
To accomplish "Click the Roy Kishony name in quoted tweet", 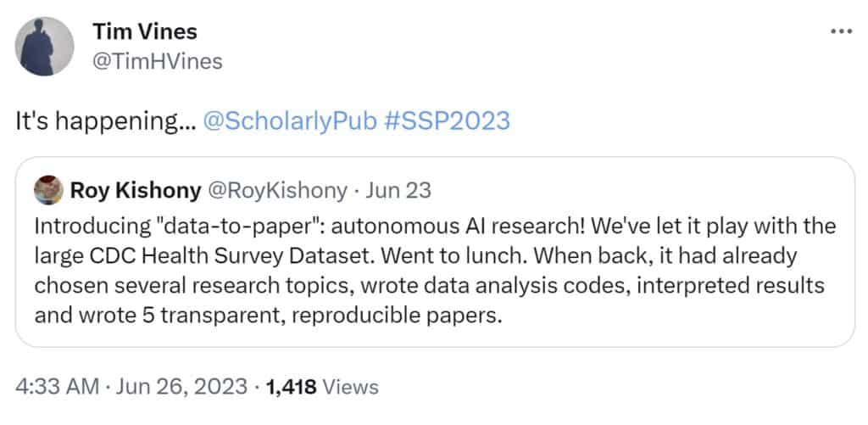I will pos(134,191).
